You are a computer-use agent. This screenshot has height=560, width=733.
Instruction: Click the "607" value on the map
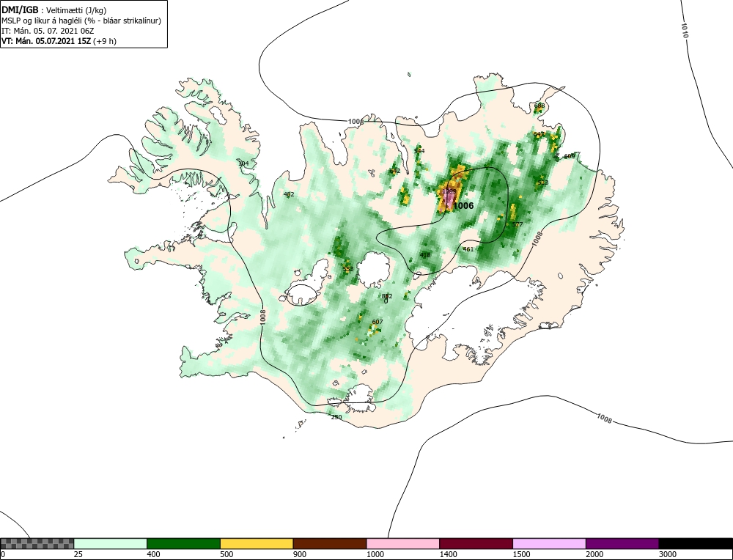point(377,322)
